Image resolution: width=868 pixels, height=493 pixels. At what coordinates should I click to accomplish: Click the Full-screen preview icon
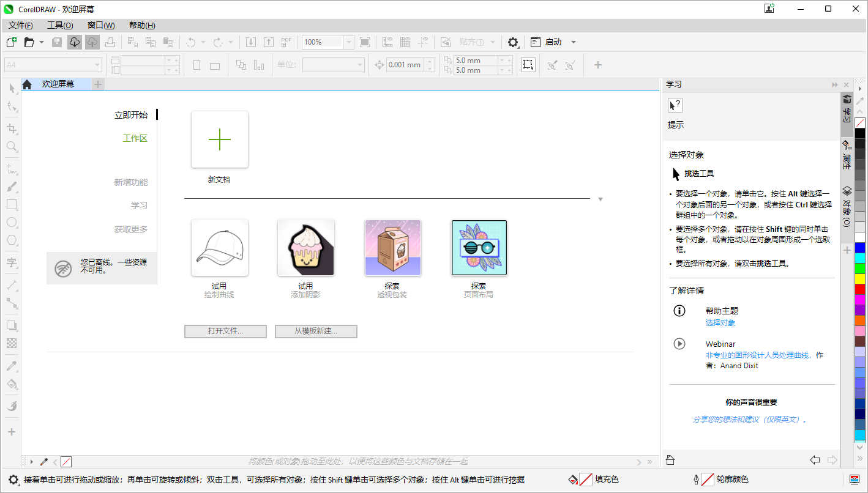[x=365, y=42]
